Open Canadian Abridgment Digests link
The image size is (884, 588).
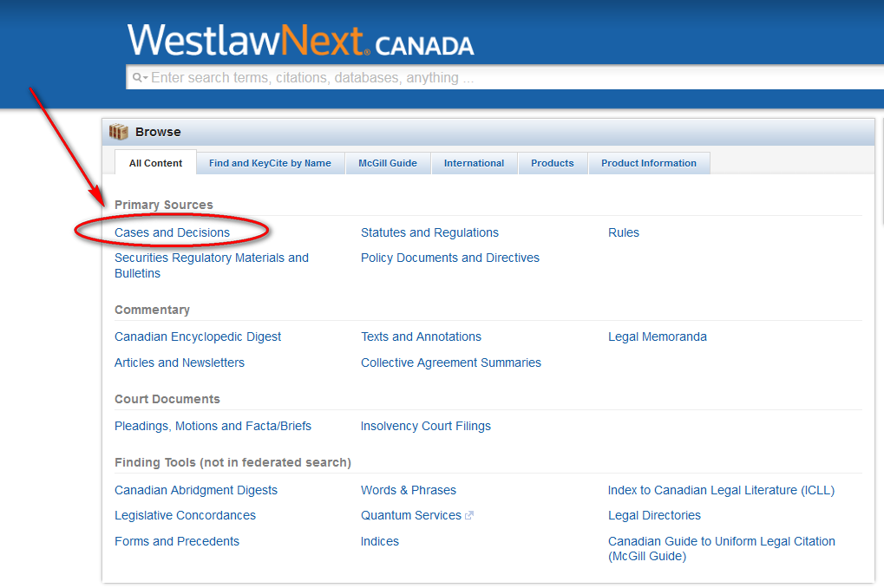tap(196, 490)
